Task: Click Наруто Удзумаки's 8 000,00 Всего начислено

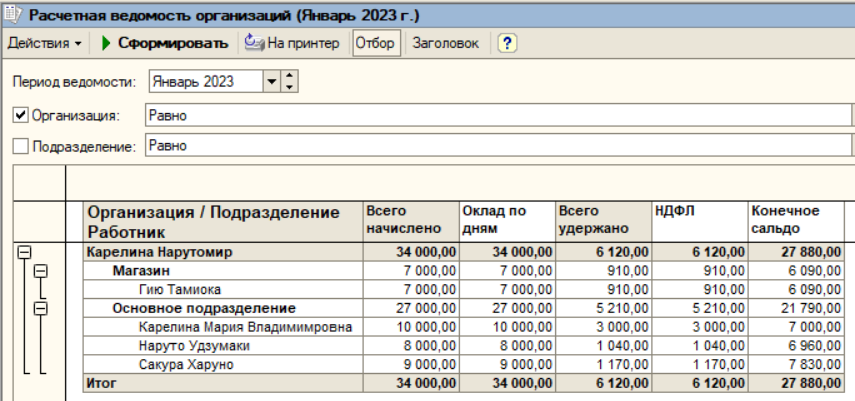Action: pyautogui.click(x=411, y=346)
